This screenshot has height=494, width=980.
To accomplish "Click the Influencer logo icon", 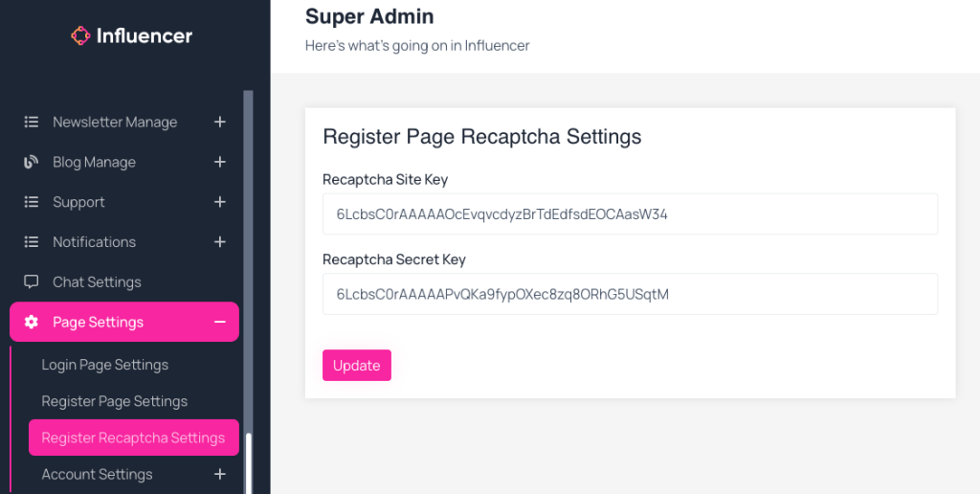I will tap(80, 36).
